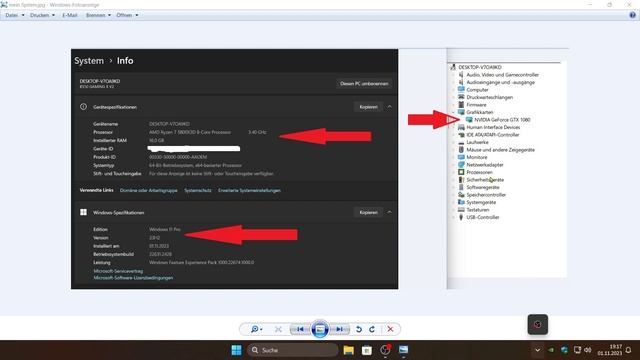Click Kopieren beside Gerätespezifikationen in the image

[x=368, y=107]
